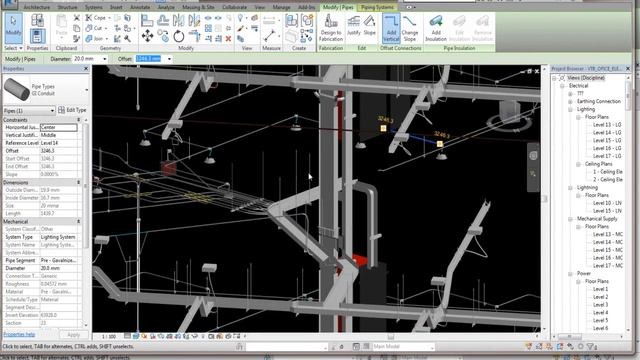Click the Align tool icon
640x360 pixels.
[x=147, y=20]
